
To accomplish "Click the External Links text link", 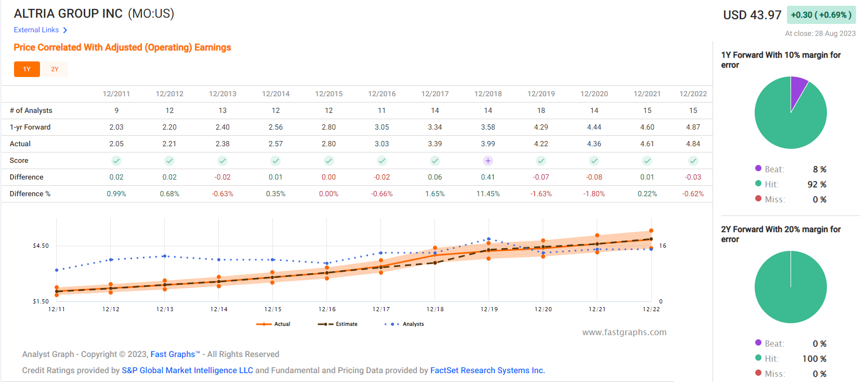I will point(36,30).
